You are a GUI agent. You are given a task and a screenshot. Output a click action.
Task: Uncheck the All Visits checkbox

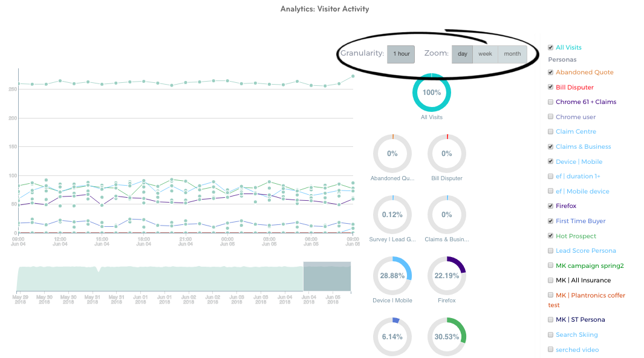(550, 47)
